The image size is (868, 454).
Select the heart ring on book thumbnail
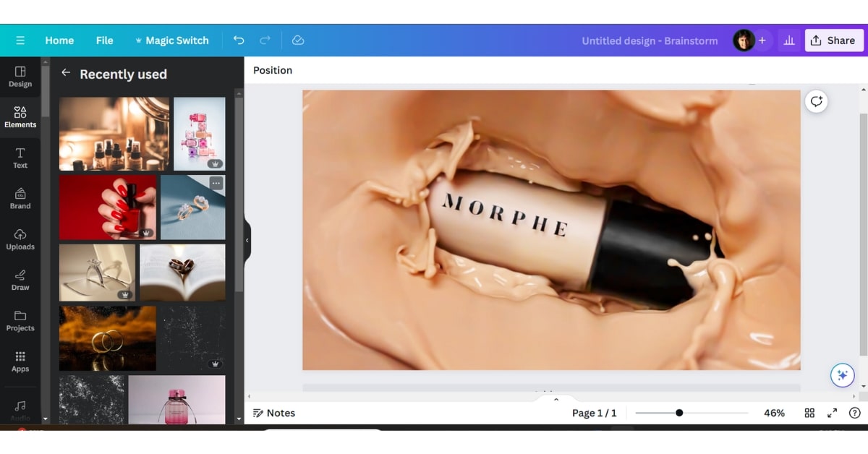click(x=182, y=273)
